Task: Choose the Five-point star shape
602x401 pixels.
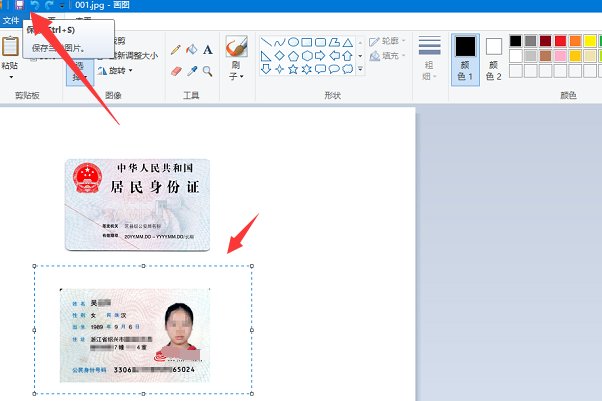Action: coord(293,69)
